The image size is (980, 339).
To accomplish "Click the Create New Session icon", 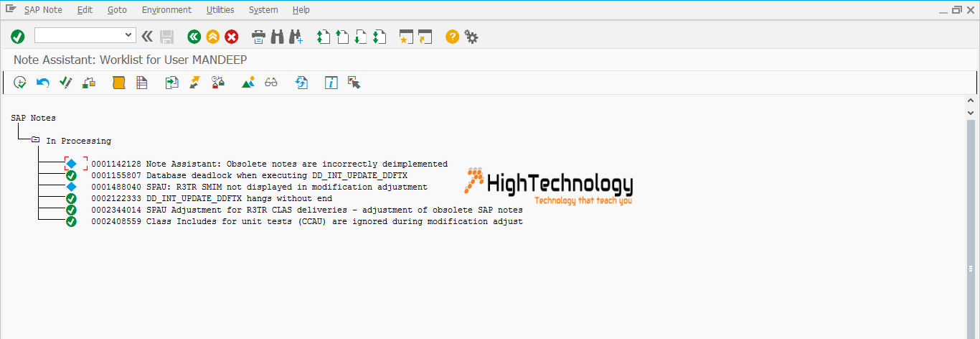I will [x=407, y=37].
